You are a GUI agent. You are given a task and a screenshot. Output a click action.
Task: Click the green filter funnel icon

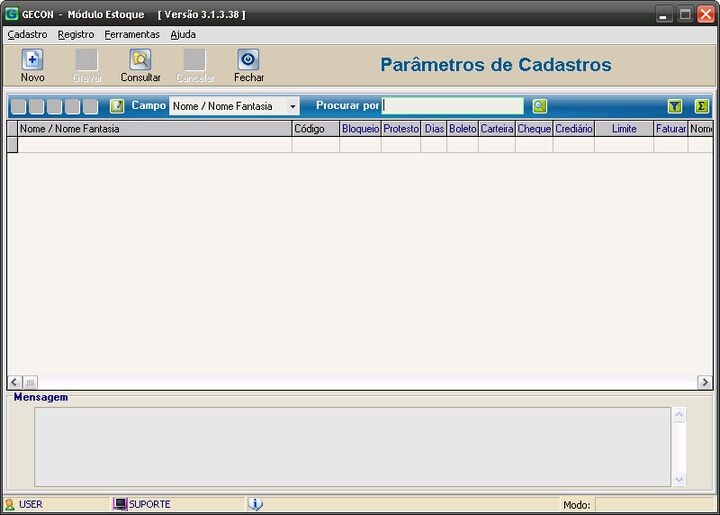click(675, 106)
